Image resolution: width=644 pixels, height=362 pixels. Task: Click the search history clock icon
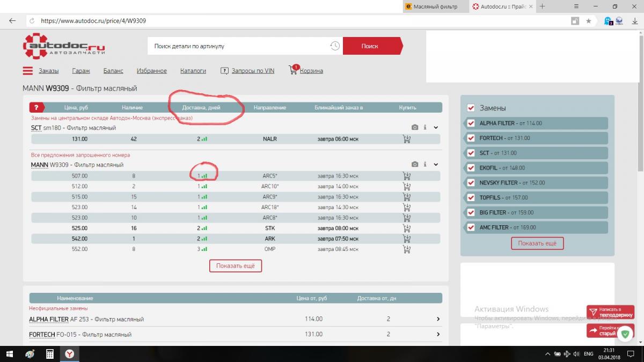(x=335, y=46)
